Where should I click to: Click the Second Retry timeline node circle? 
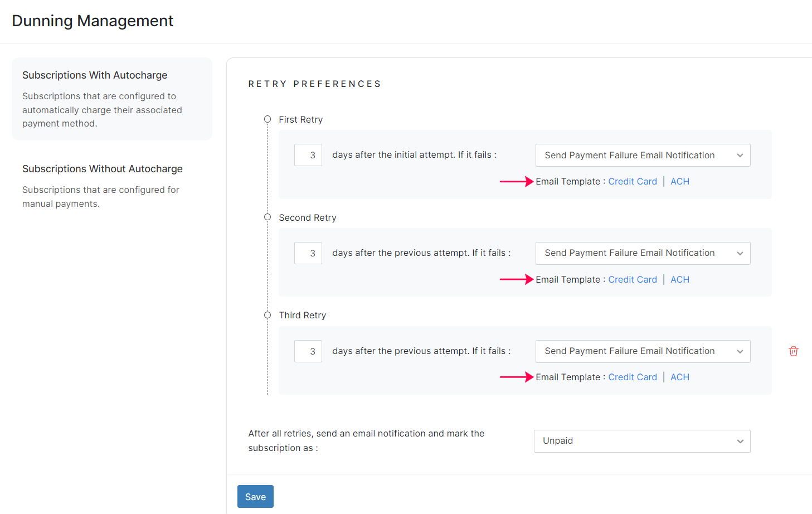268,217
